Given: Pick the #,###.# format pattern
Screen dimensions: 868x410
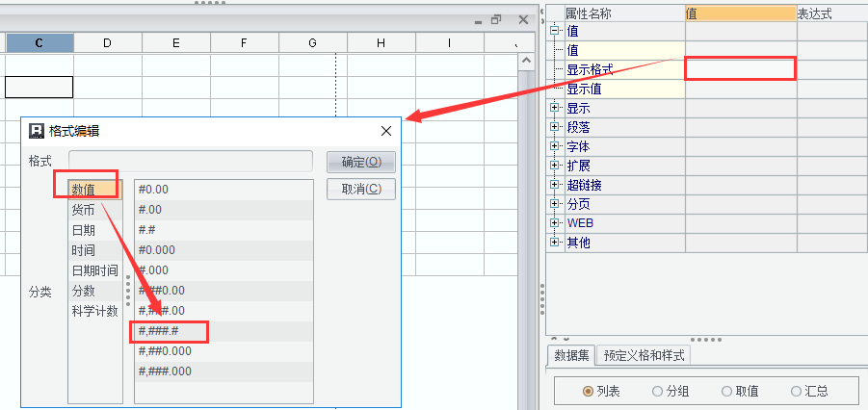Looking at the screenshot, I should pyautogui.click(x=160, y=331).
